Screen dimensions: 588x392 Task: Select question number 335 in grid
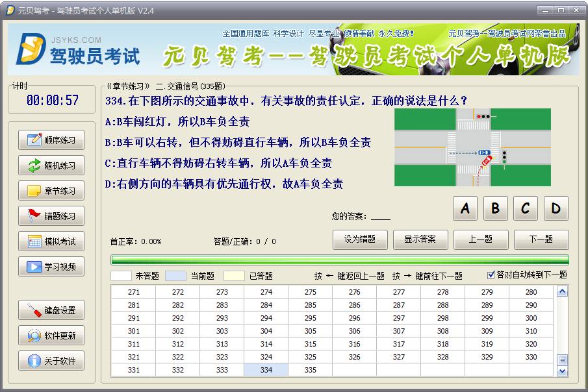310,370
